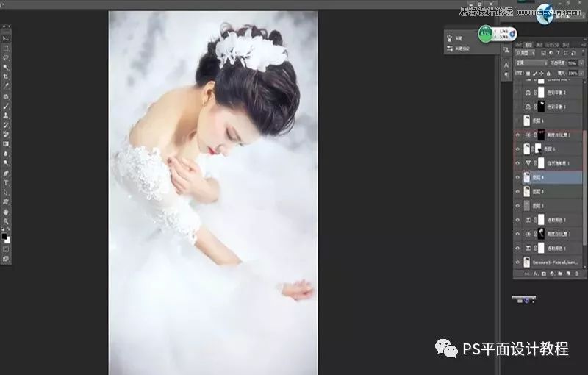Select the Zoom tool
This screenshot has width=588, height=375.
6,221
